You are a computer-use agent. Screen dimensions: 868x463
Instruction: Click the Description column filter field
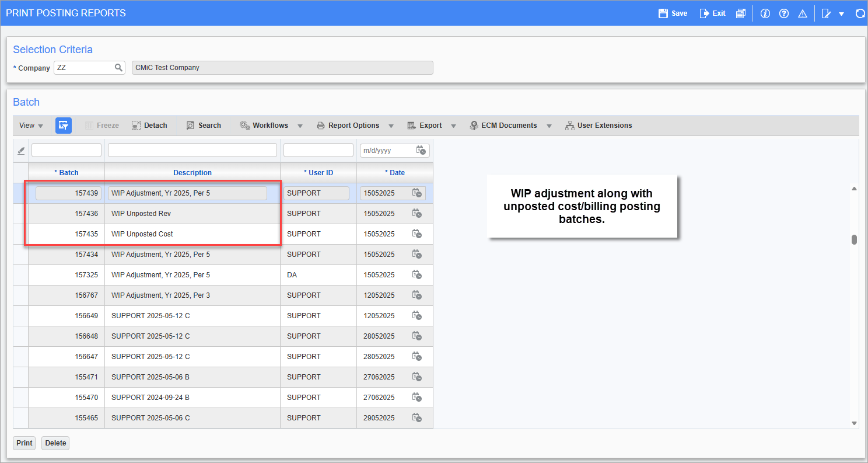pyautogui.click(x=192, y=150)
